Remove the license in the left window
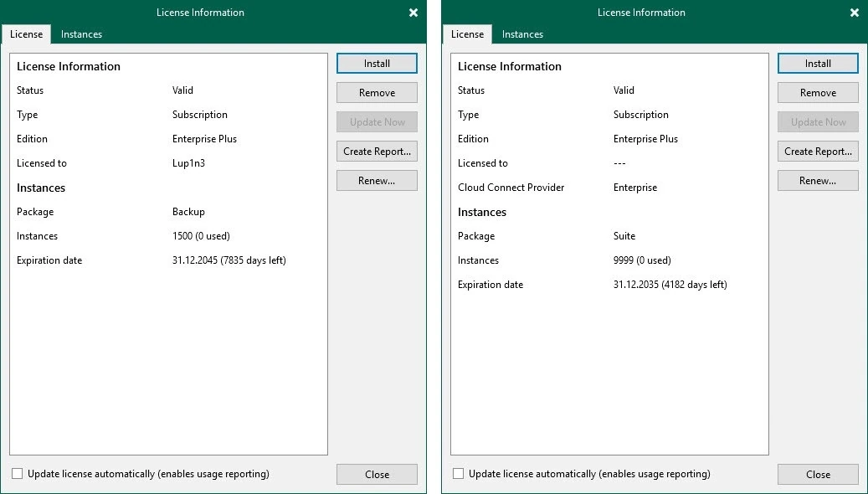 pos(377,92)
